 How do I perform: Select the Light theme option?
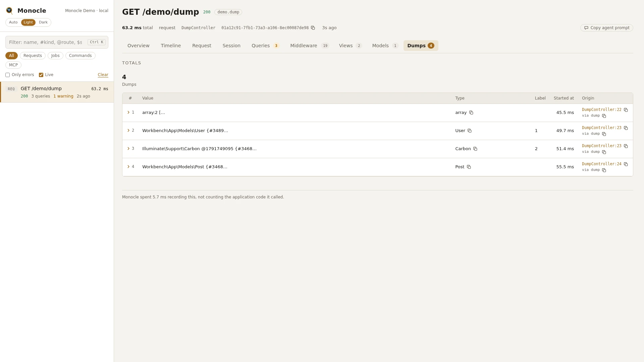pyautogui.click(x=28, y=22)
